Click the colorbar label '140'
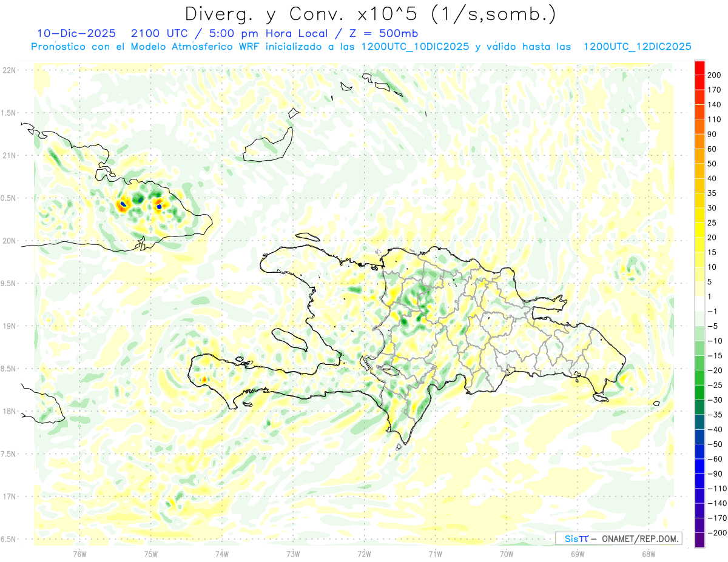The image size is (728, 562). point(714,104)
